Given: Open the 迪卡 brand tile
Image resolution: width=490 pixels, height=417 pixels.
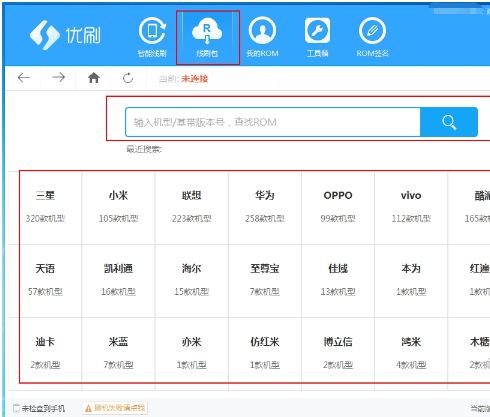Looking at the screenshot, I should (45, 354).
